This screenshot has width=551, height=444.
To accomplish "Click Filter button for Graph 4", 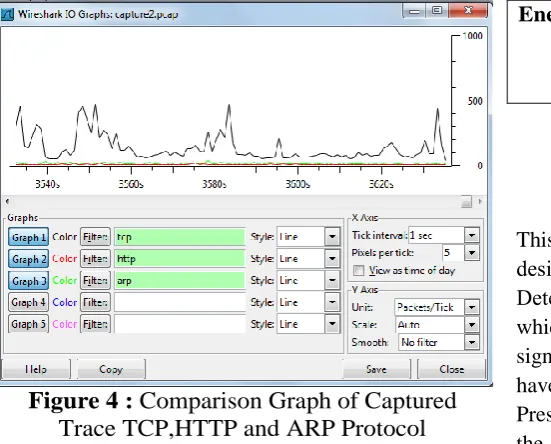I will (x=95, y=302).
